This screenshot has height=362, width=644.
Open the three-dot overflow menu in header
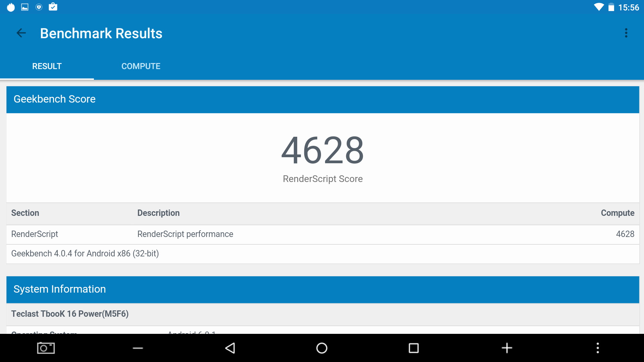tap(626, 33)
